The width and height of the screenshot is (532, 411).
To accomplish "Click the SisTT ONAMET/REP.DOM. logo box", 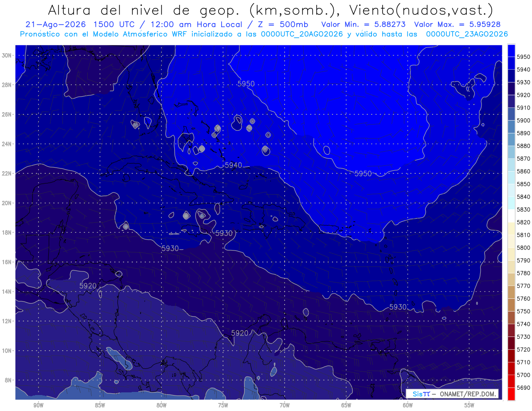I will click(452, 394).
